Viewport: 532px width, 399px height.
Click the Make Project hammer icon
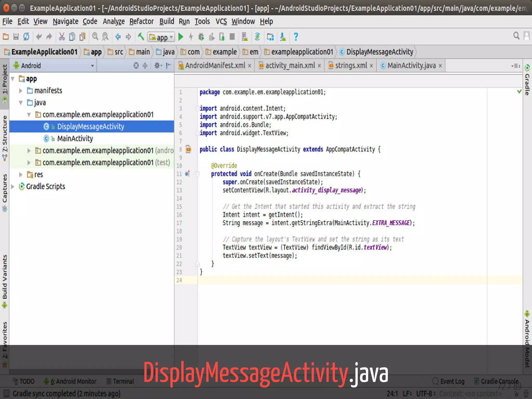click(141, 37)
